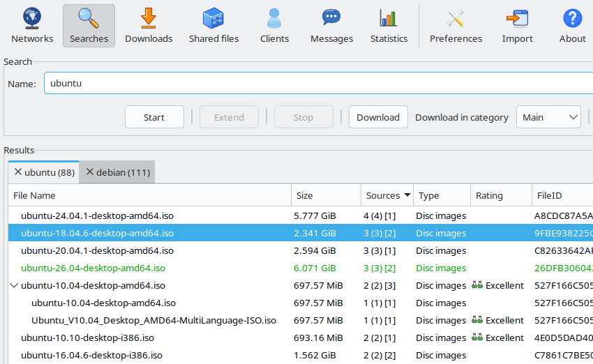
Task: Close the ubuntu (88) search tab
Action: pyautogui.click(x=17, y=172)
